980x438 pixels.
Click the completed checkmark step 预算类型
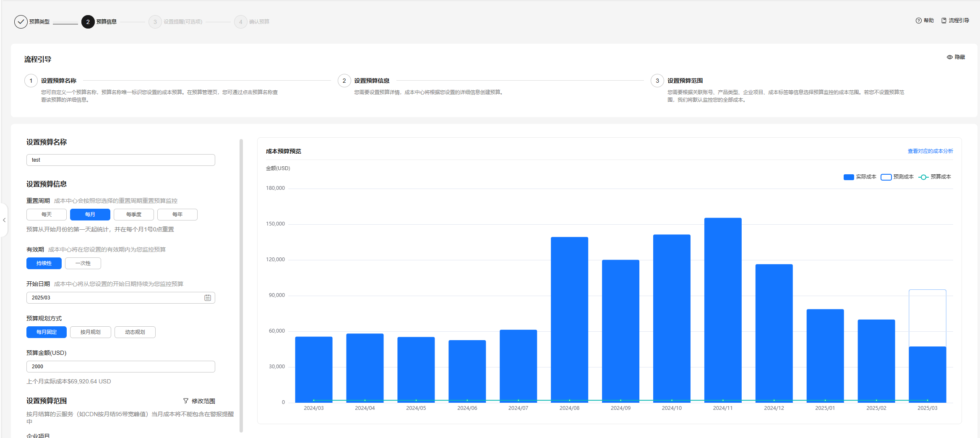coord(21,22)
